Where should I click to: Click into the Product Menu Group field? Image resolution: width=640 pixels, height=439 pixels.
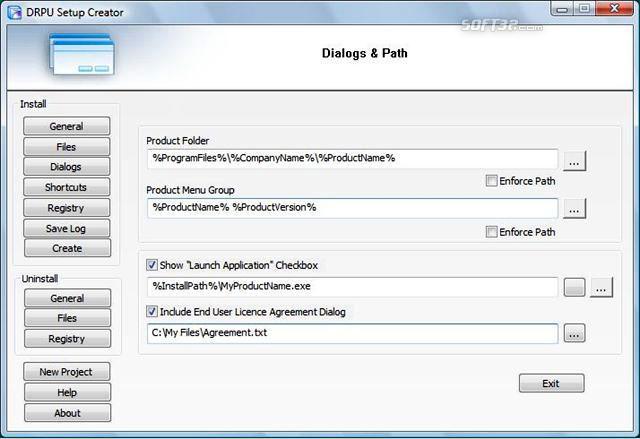click(x=352, y=208)
